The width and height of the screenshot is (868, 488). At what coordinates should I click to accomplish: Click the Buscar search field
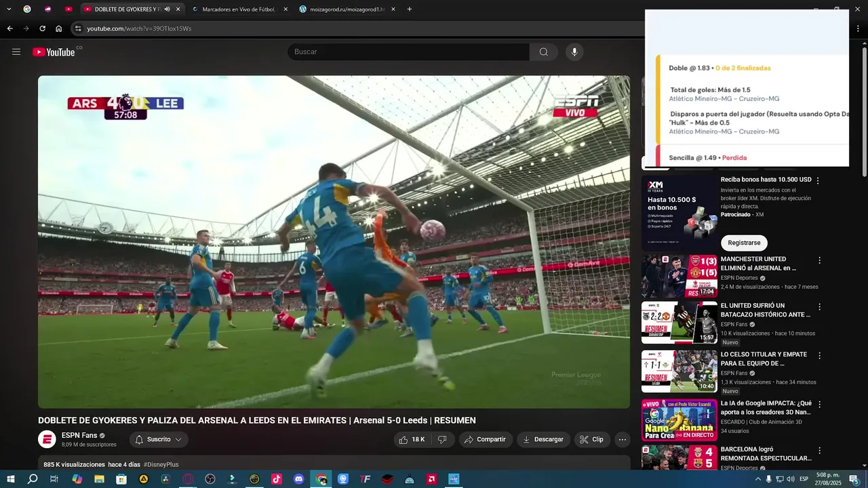click(x=408, y=52)
